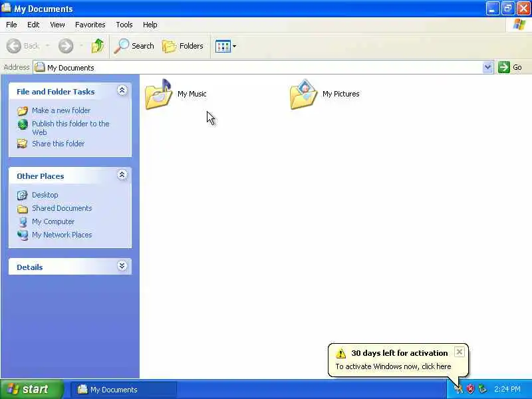The height and width of the screenshot is (399, 532).
Task: Click the Windows activation keys tray icon
Action: tap(458, 389)
